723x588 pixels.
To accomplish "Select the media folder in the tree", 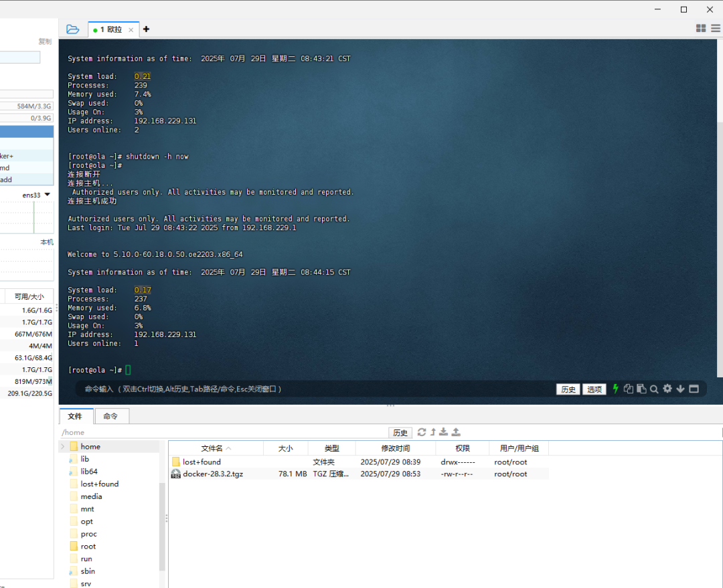I will (x=86, y=496).
